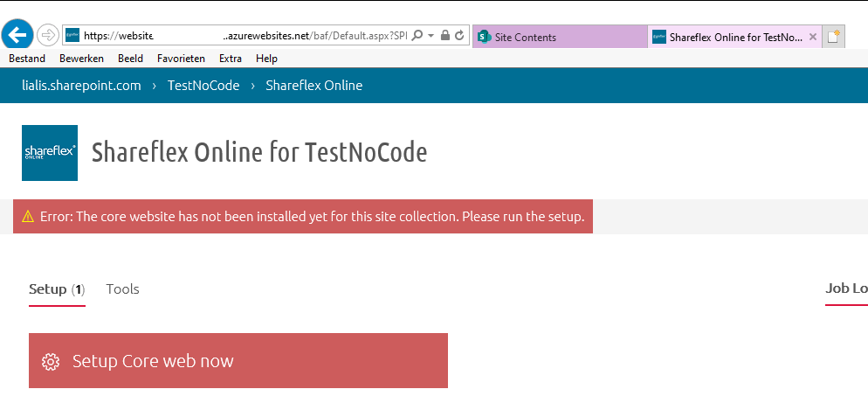Open the Favorieten menu
868x410 pixels.
[181, 59]
